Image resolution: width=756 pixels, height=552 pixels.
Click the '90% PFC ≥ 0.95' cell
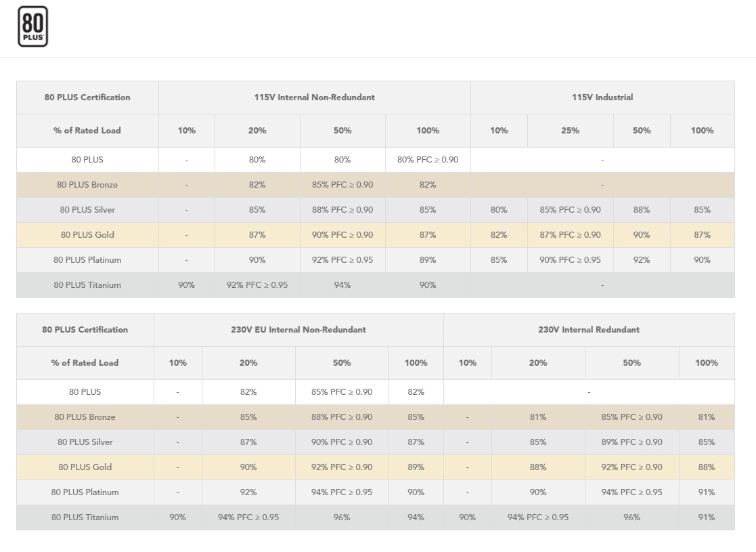click(x=570, y=260)
